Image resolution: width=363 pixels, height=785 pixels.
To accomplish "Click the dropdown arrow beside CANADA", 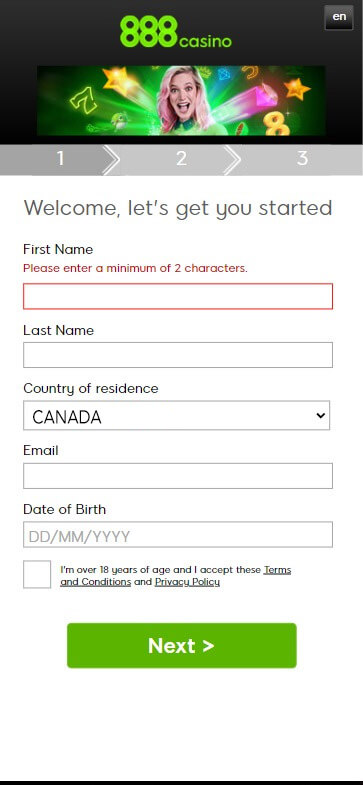I will pos(320,416).
